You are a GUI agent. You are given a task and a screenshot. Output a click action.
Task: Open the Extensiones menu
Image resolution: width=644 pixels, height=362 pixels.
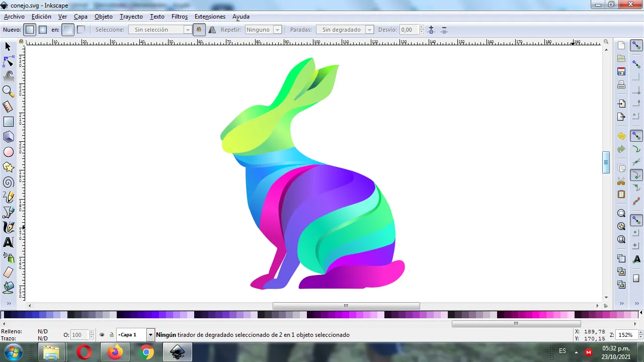point(210,17)
